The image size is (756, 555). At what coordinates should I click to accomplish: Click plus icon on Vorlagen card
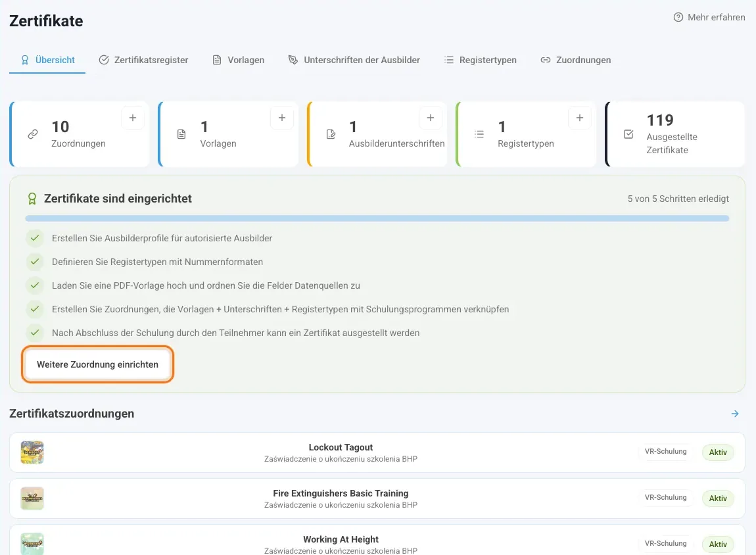[282, 118]
